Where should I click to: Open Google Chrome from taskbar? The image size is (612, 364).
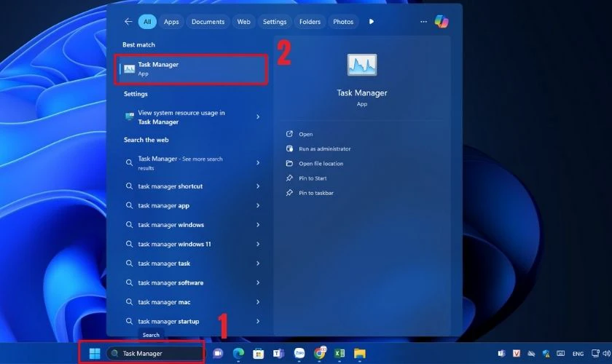pos(320,353)
